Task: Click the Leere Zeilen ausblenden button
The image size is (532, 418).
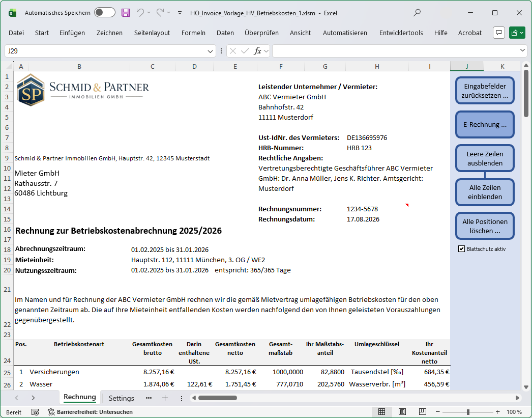Action: coord(485,158)
